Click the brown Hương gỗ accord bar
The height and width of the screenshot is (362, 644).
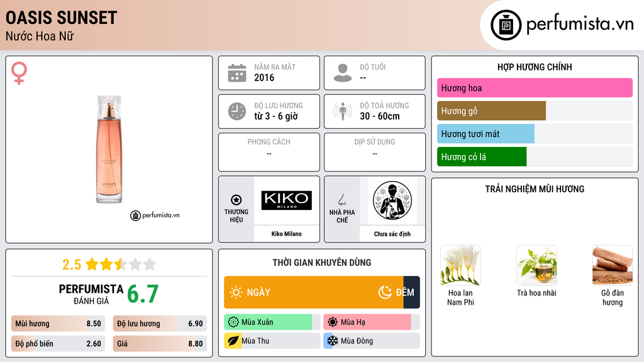[491, 111]
